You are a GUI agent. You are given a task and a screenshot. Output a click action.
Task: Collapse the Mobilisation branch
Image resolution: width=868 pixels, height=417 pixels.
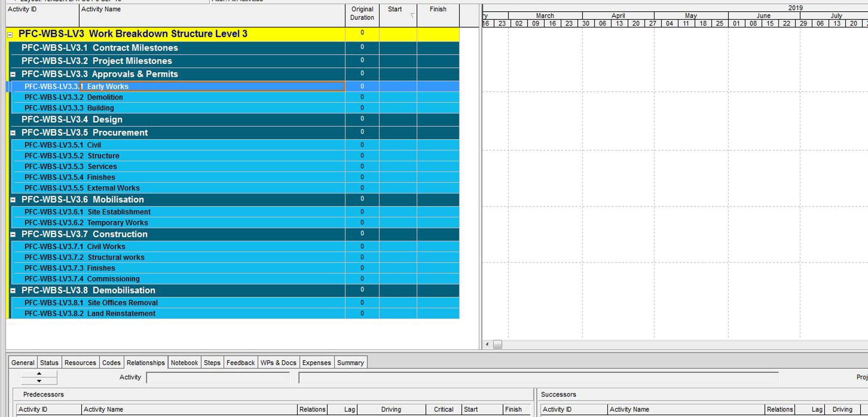pos(13,200)
